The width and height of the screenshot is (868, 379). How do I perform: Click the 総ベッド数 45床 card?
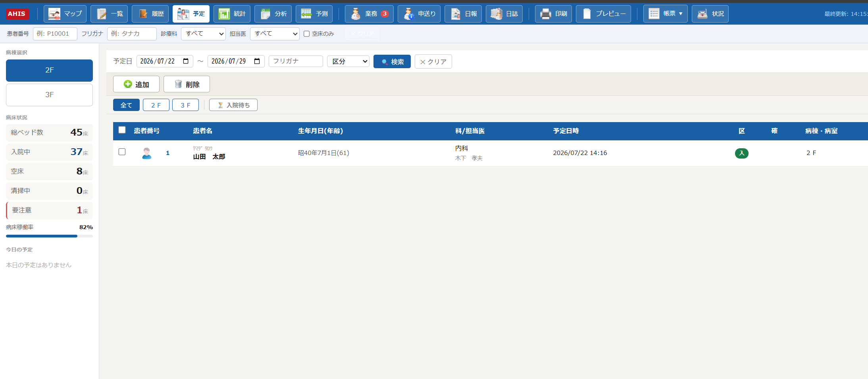click(x=49, y=133)
